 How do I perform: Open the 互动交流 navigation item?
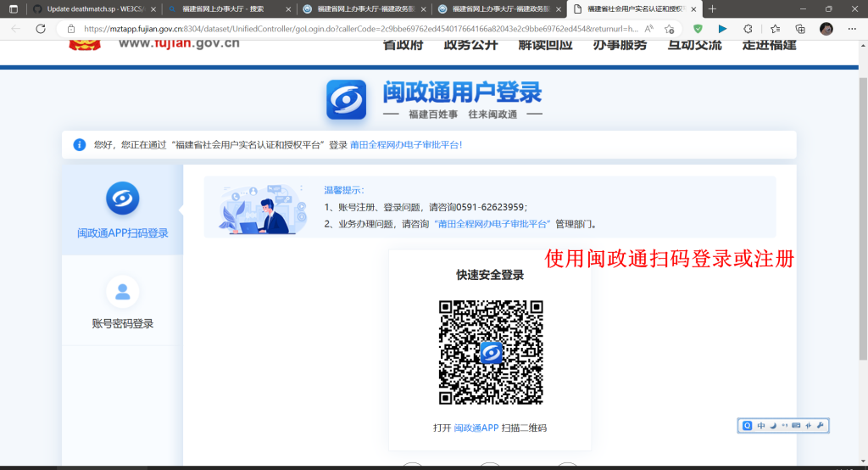[695, 44]
